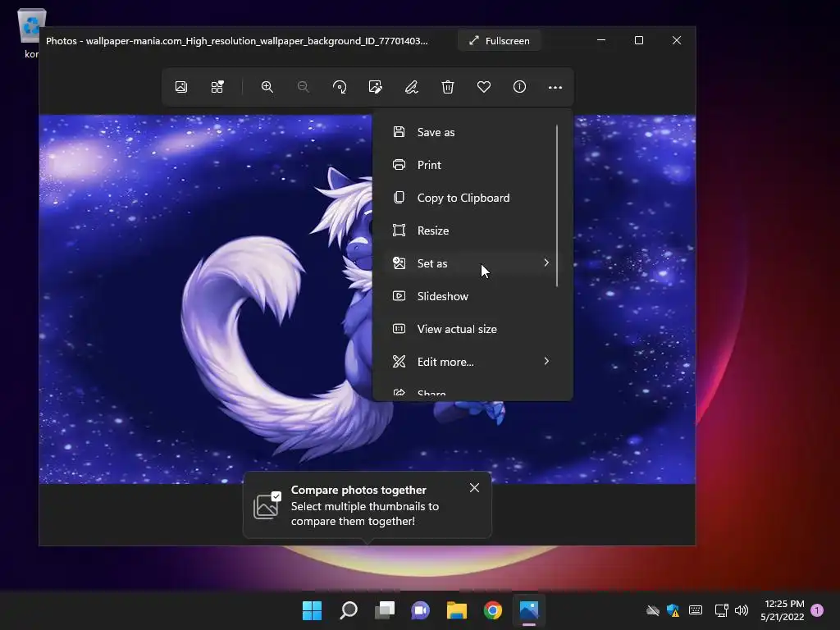Screen dimensions: 840x630
Task: Click the Set as picture icon
Action: point(399,263)
